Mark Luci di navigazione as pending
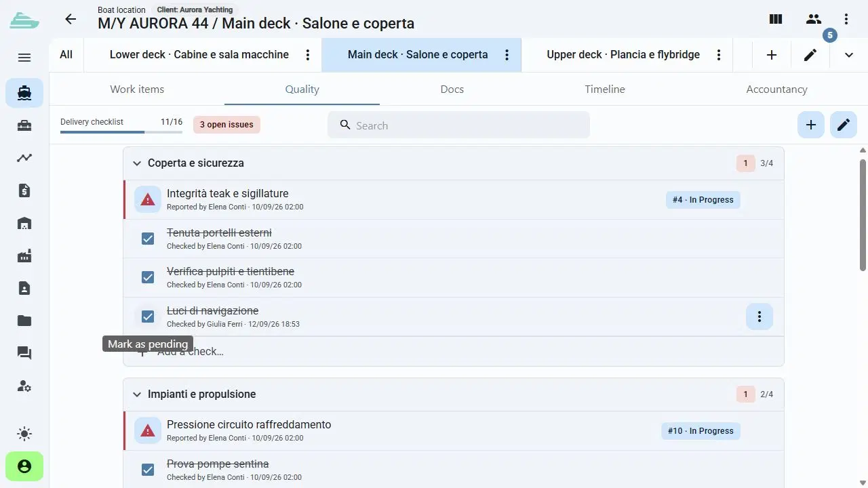868x488 pixels. pos(148,317)
